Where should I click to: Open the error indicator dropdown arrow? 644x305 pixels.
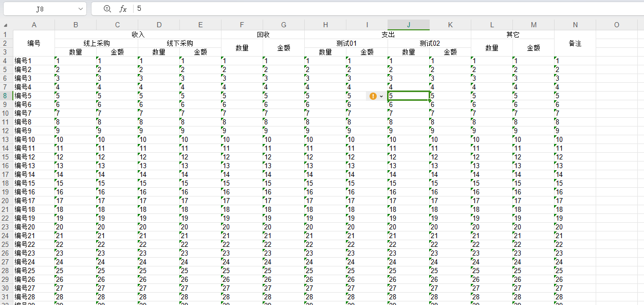coord(381,96)
